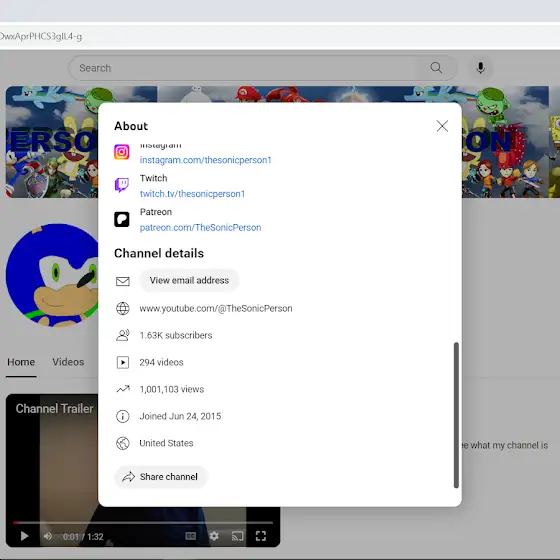The height and width of the screenshot is (560, 560).
Task: Click the microphone voice search icon
Action: pos(481,68)
